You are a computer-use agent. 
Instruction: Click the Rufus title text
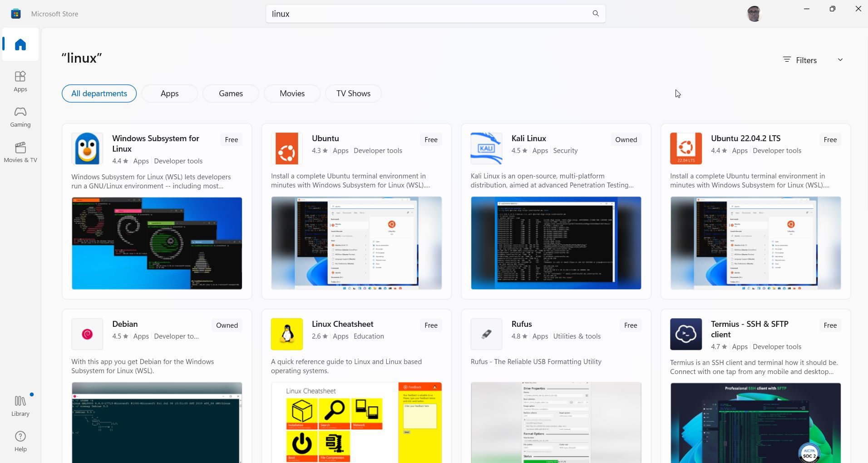[x=521, y=324]
